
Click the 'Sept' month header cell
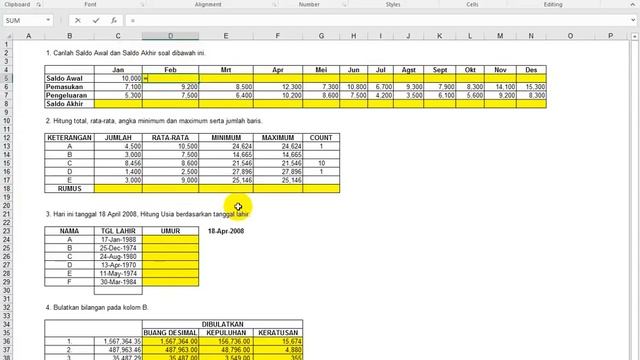[440, 70]
